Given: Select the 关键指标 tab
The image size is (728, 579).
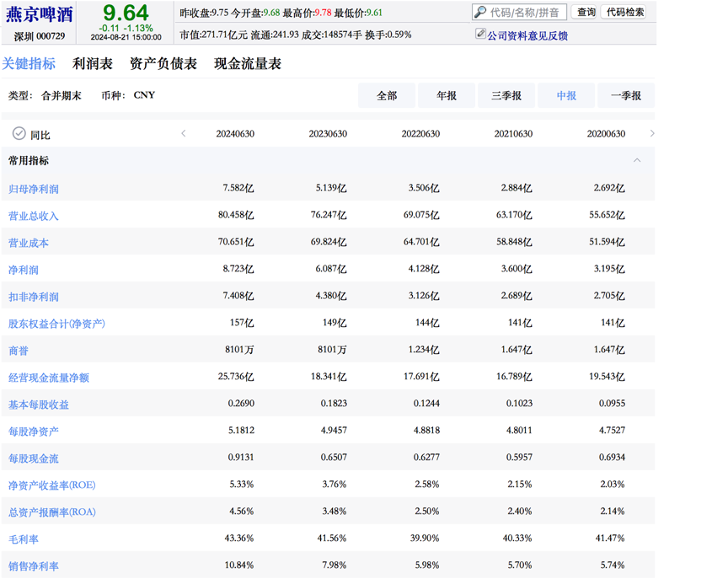Looking at the screenshot, I should pos(29,64).
